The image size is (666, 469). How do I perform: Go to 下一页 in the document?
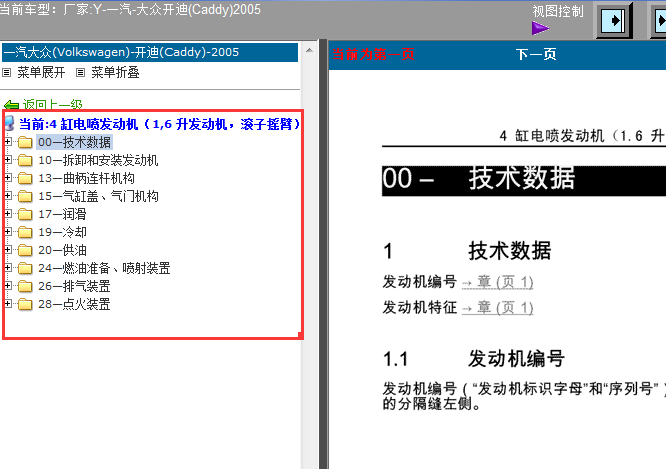[x=536, y=54]
